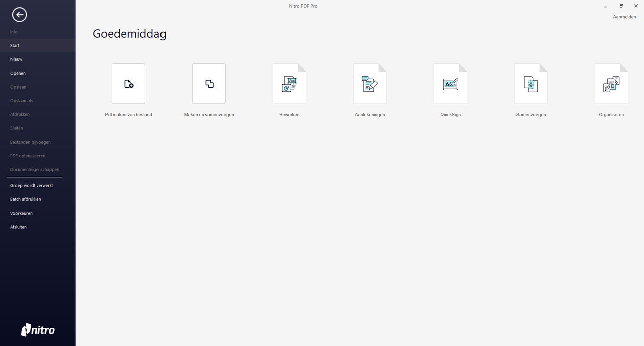Click Afsluiten to exit Nitro

point(38,227)
